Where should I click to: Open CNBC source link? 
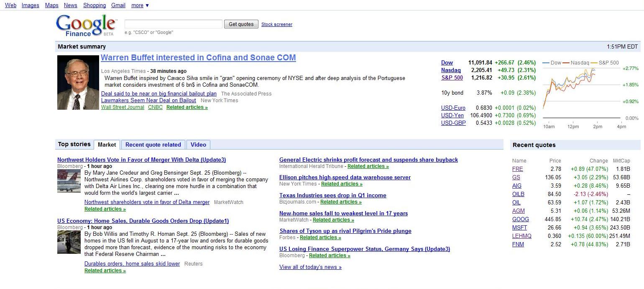(155, 107)
